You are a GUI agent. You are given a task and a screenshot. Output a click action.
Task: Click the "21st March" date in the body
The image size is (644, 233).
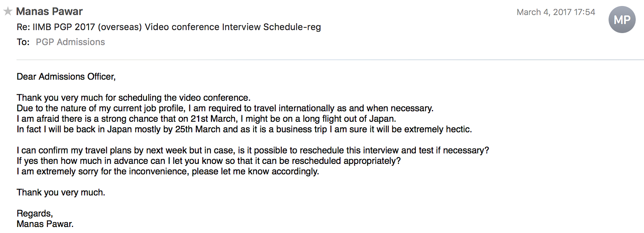[214, 119]
